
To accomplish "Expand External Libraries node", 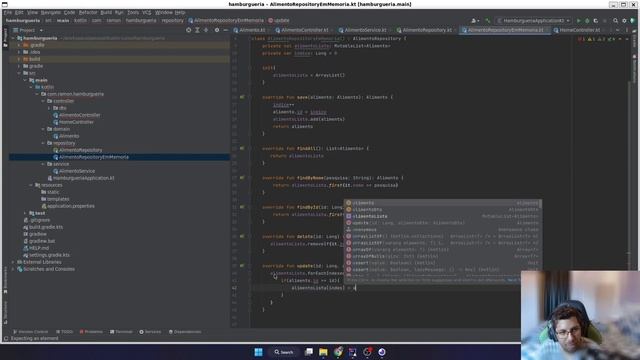I will (x=13, y=262).
